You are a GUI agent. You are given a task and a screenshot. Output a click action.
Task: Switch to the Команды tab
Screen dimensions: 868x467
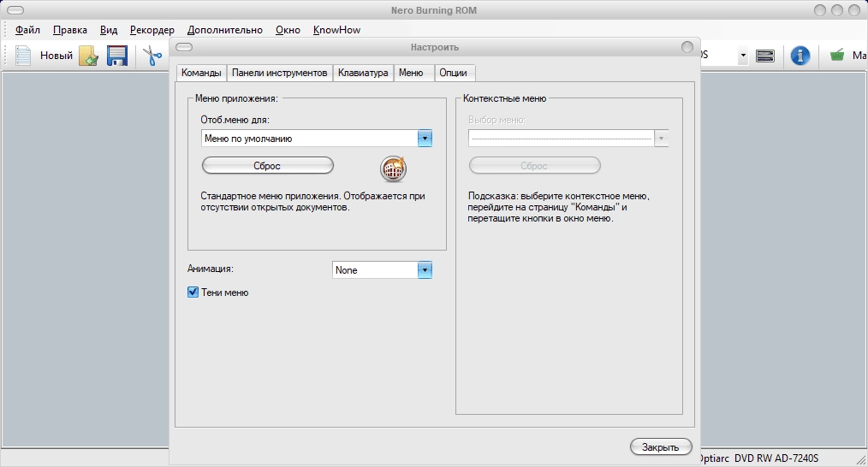coord(201,73)
